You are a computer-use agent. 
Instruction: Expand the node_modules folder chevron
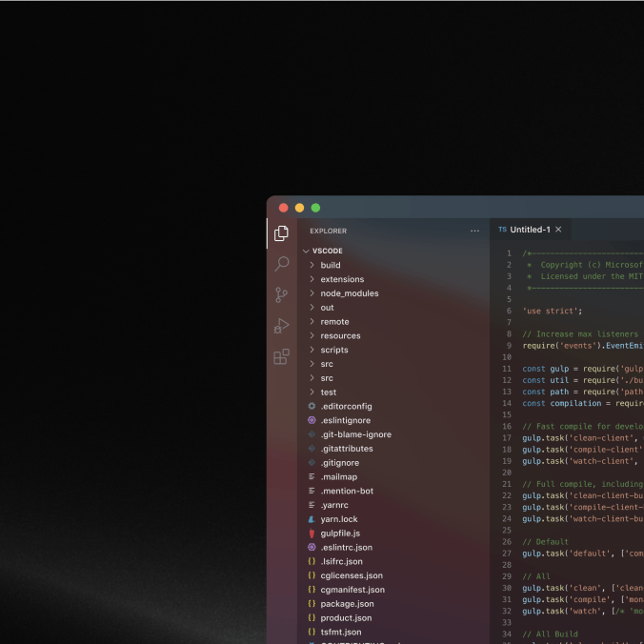tap(312, 293)
